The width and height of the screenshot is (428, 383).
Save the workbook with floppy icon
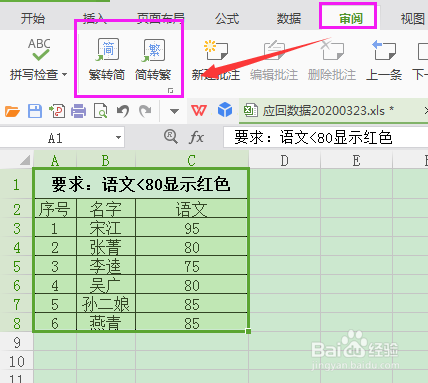click(x=35, y=111)
